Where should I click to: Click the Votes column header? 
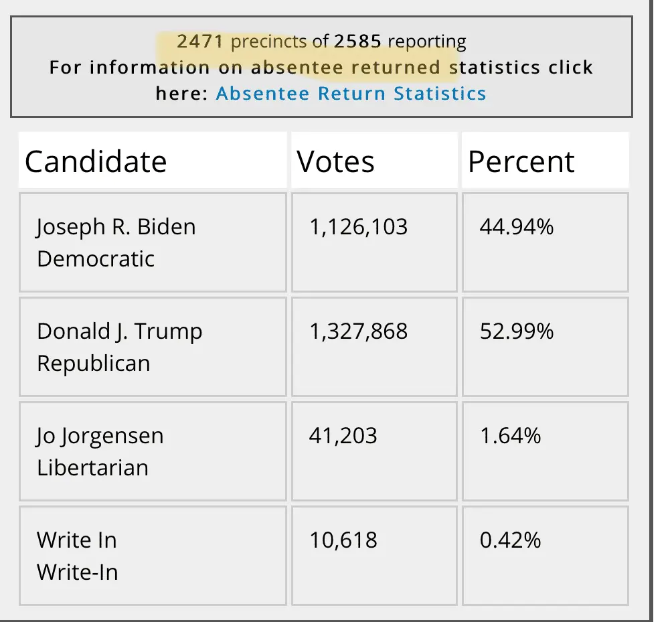tap(335, 162)
